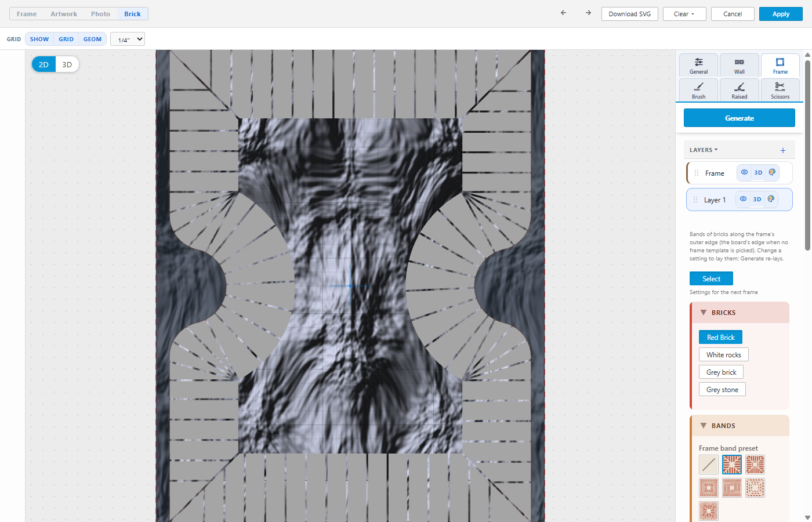Image resolution: width=812 pixels, height=522 pixels.
Task: Open the Wall tool panel
Action: point(739,66)
